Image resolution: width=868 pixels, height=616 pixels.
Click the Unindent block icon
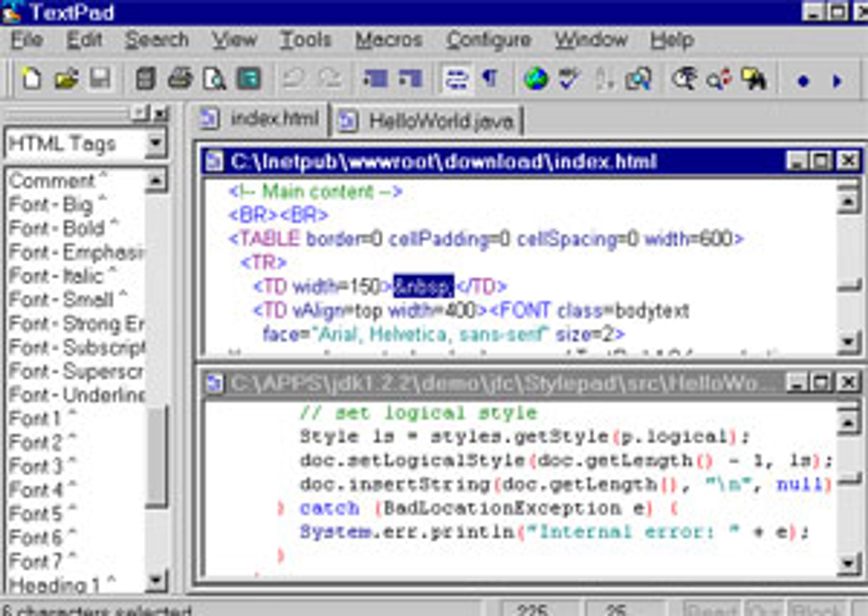tap(410, 79)
